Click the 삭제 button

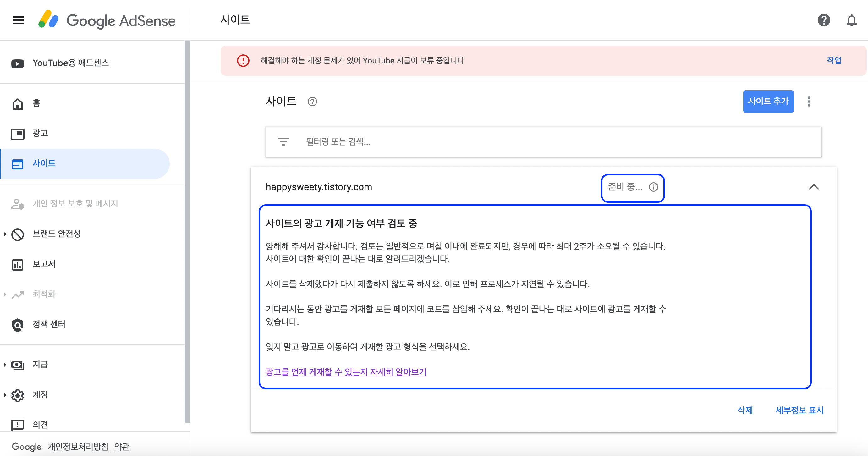745,410
